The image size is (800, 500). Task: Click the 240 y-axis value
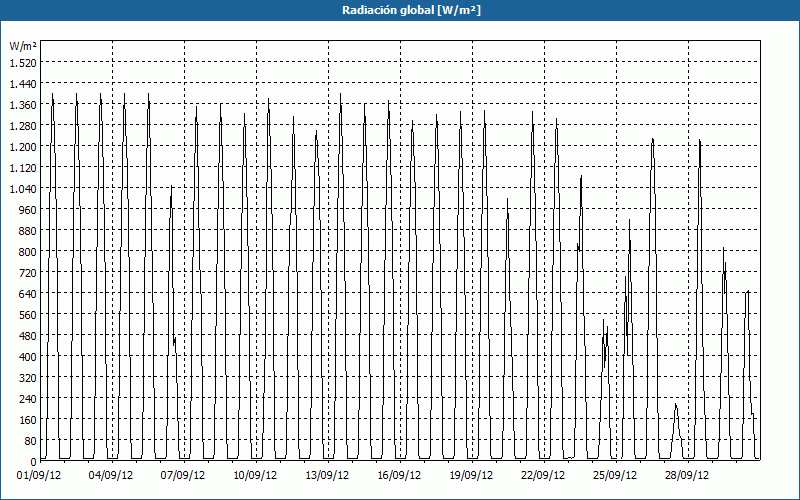(28, 398)
